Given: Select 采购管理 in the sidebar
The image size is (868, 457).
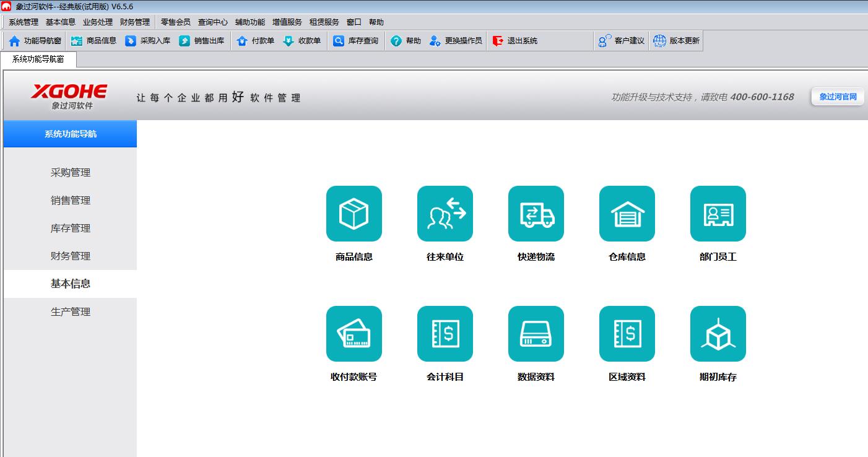Looking at the screenshot, I should pos(71,173).
